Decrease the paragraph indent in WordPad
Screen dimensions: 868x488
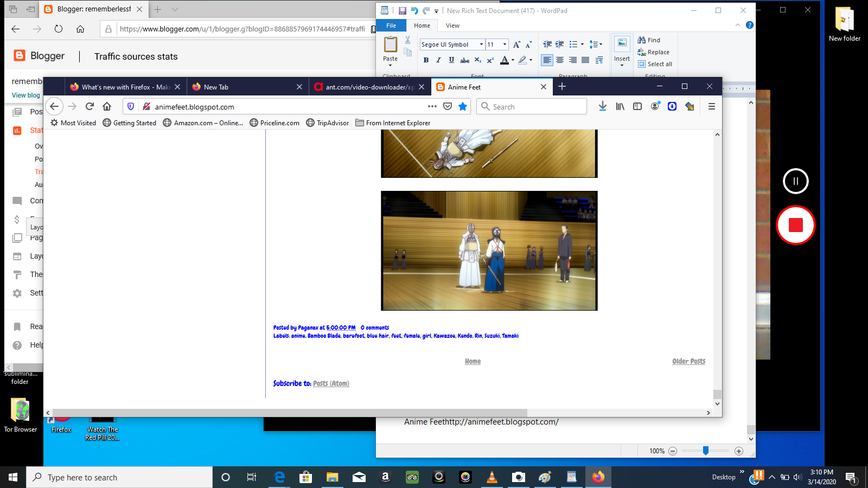[x=547, y=44]
